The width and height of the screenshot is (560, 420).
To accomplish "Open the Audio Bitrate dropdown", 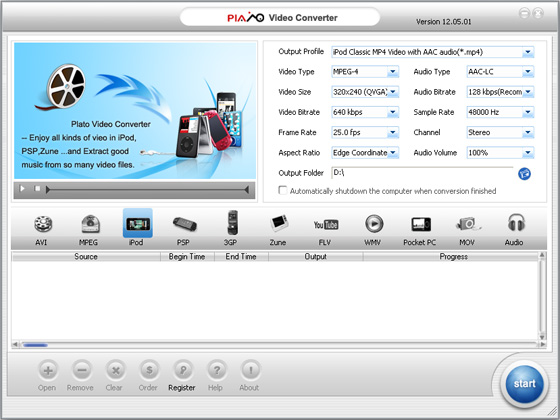I will [x=500, y=92].
